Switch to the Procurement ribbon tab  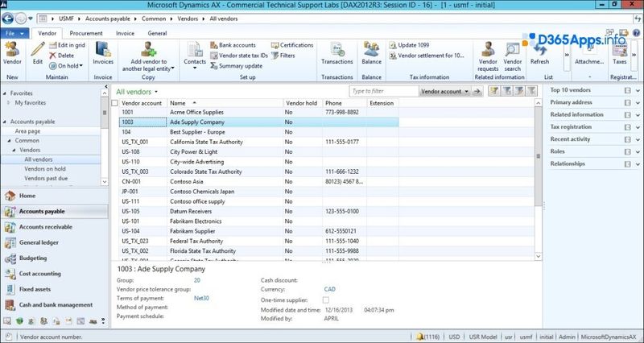click(86, 33)
